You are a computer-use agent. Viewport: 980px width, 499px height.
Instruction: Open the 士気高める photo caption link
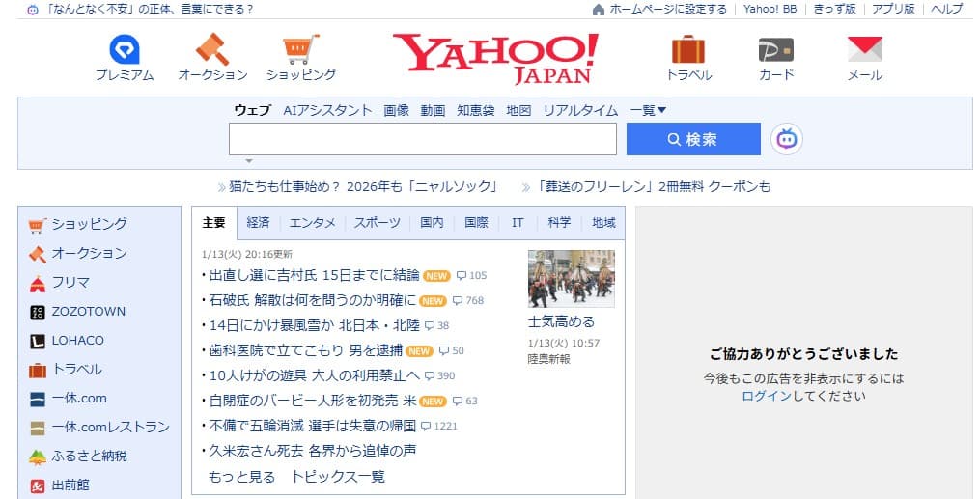tap(561, 322)
